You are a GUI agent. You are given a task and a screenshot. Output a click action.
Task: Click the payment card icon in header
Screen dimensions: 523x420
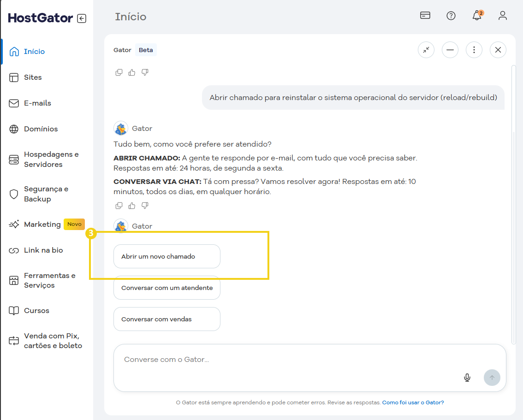pyautogui.click(x=425, y=16)
